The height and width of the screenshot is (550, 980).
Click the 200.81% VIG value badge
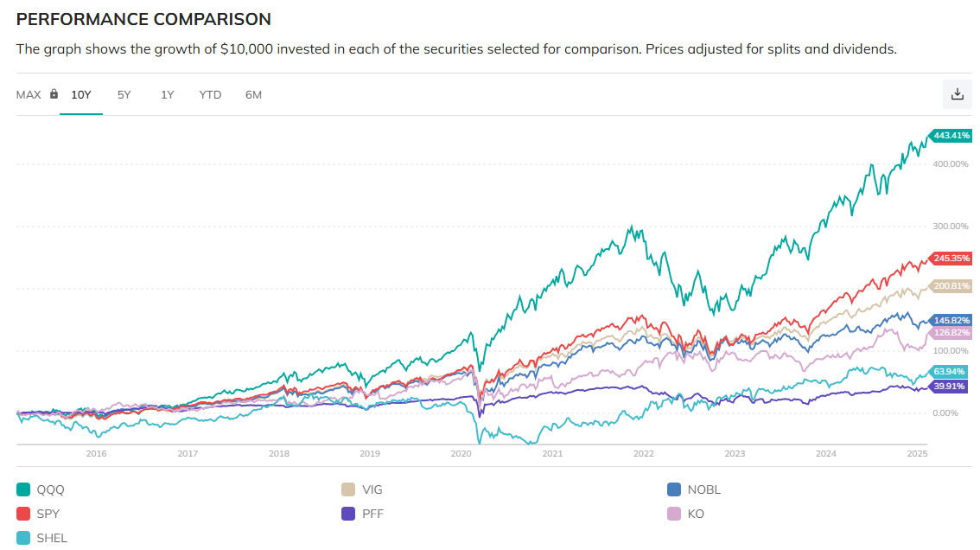[951, 285]
